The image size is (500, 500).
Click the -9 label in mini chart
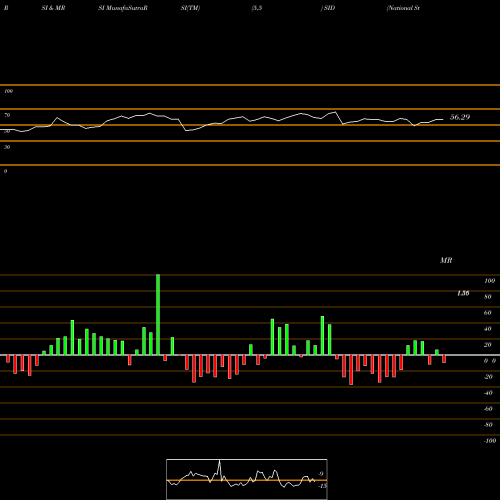[x=320, y=474]
